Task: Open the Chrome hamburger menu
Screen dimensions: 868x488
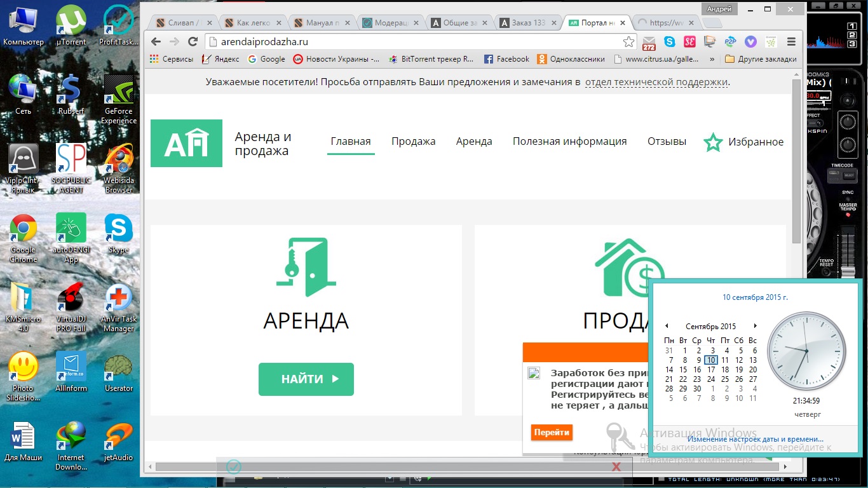Action: pyautogui.click(x=791, y=42)
